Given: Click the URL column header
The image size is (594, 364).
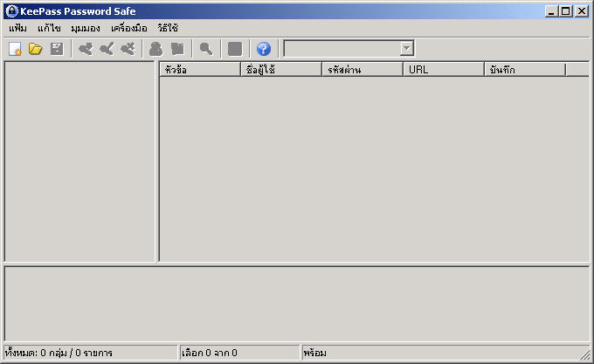Looking at the screenshot, I should coord(443,70).
